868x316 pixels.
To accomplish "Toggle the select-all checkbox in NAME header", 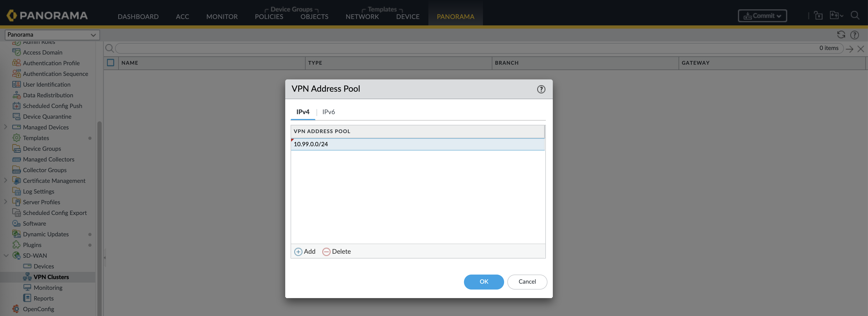I will (x=111, y=63).
